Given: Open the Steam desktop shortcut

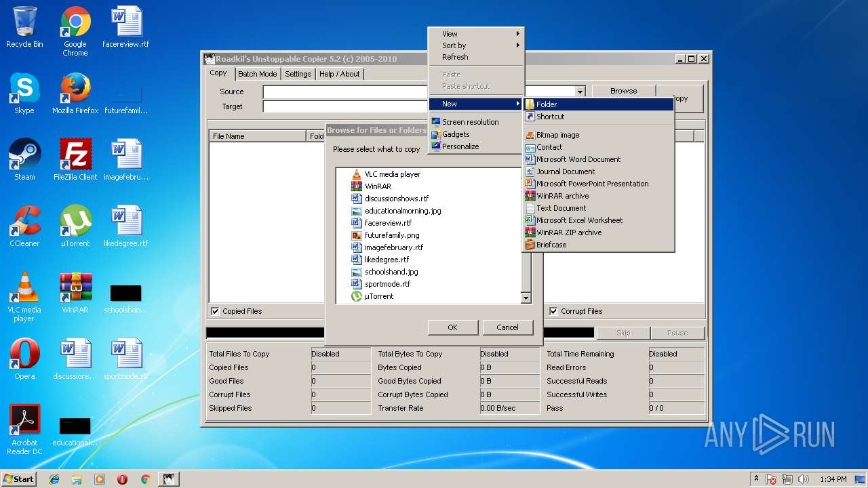Looking at the screenshot, I should tap(24, 161).
